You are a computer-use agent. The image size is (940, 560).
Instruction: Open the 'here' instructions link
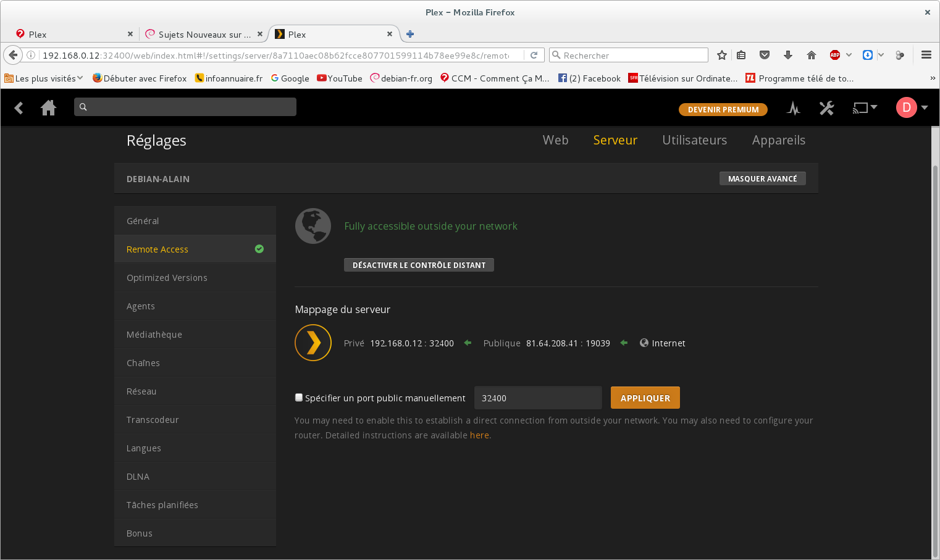479,435
